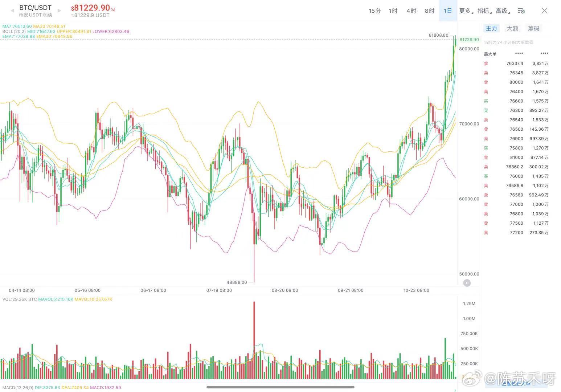Select the 15分 timeframe
This screenshot has height=392, width=561.
375,11
